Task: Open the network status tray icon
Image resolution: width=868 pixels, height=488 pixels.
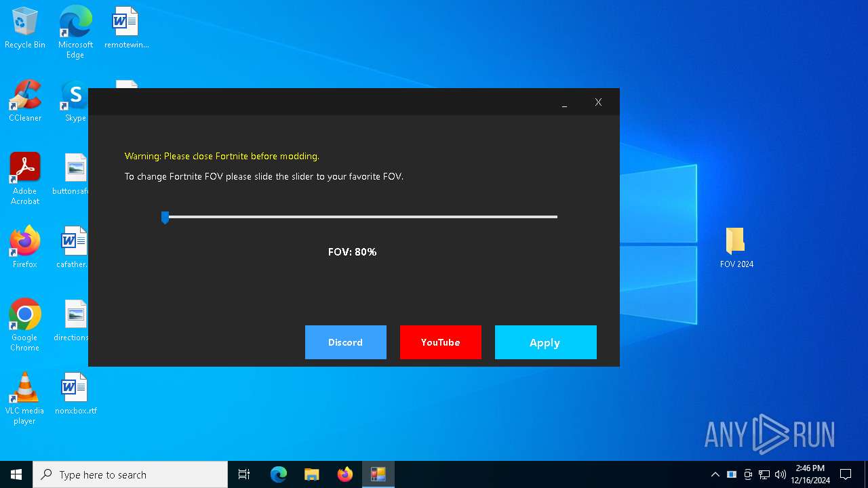Action: [764, 474]
